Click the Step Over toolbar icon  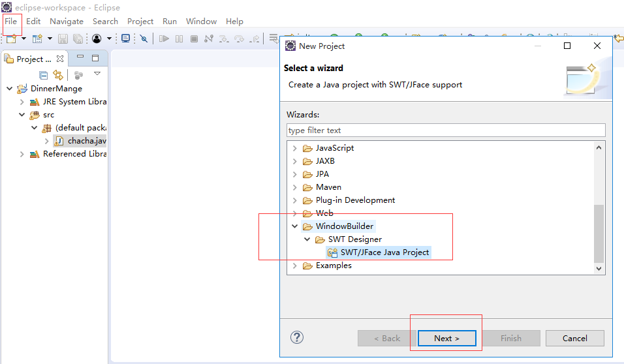[239, 38]
